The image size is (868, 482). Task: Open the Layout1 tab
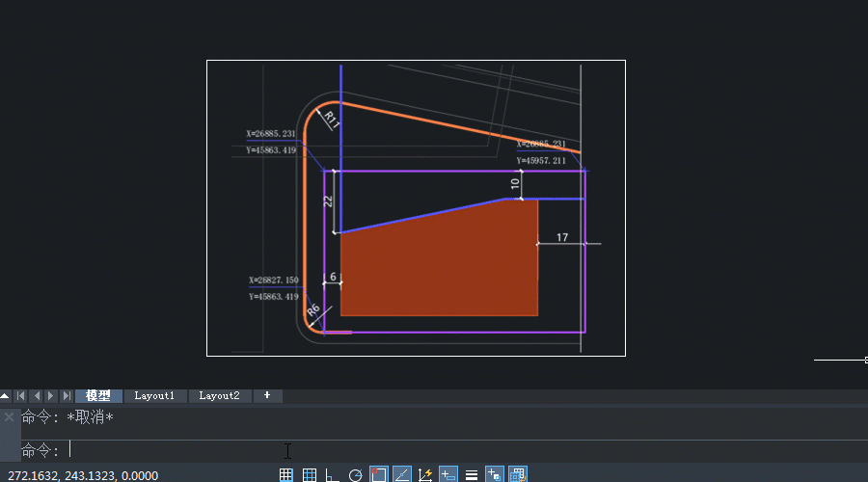pos(154,396)
